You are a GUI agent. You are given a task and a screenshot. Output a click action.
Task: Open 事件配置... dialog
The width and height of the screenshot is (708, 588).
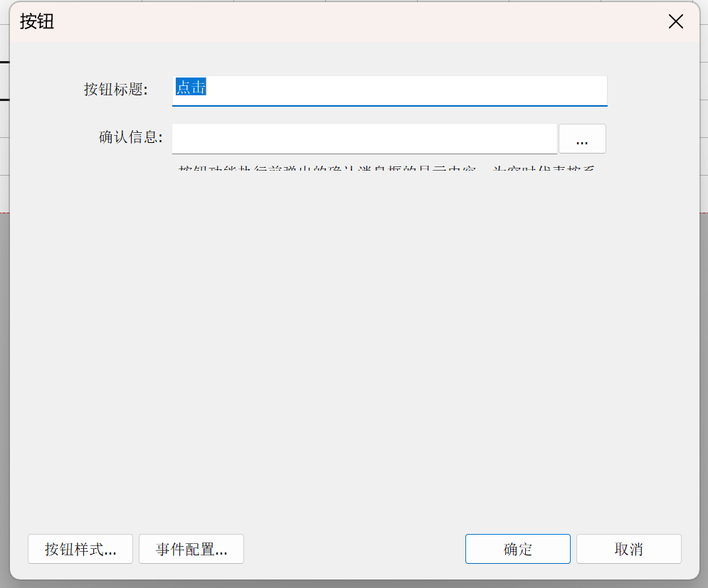pos(191,549)
